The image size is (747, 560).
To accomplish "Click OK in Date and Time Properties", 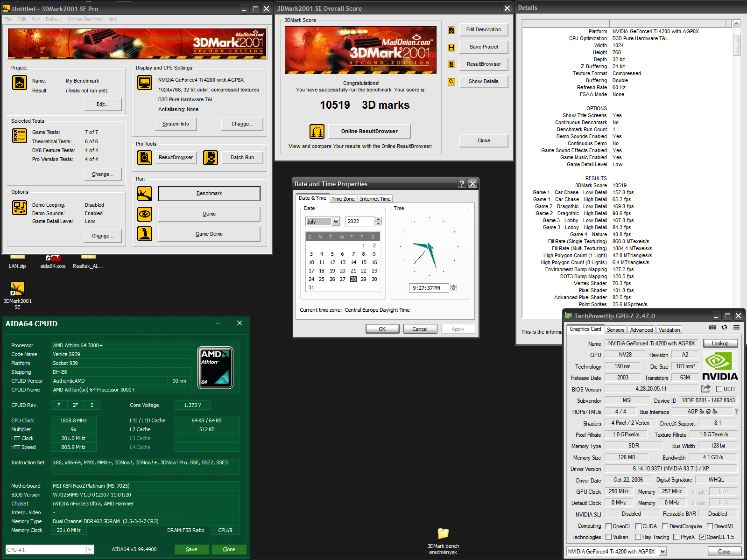I will [382, 329].
